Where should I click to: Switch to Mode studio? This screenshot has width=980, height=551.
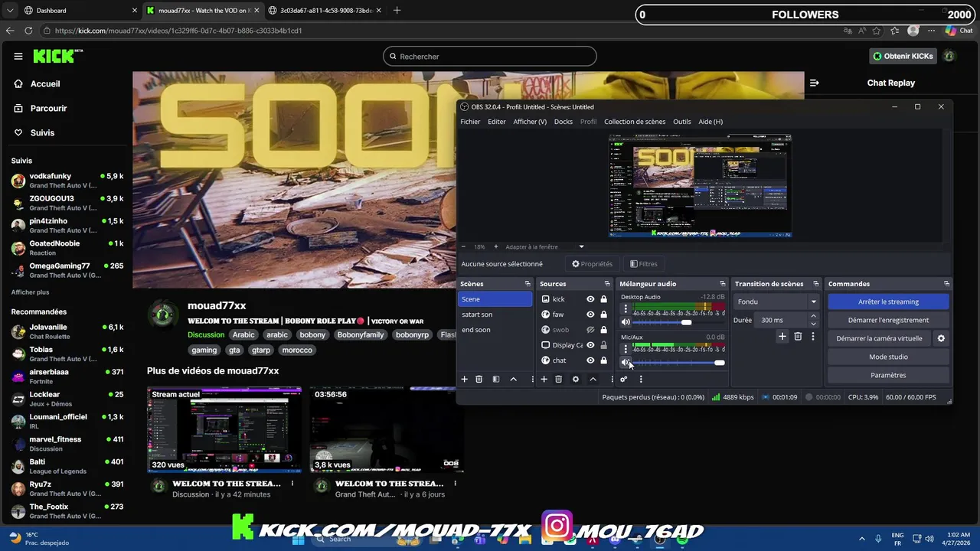pyautogui.click(x=888, y=357)
